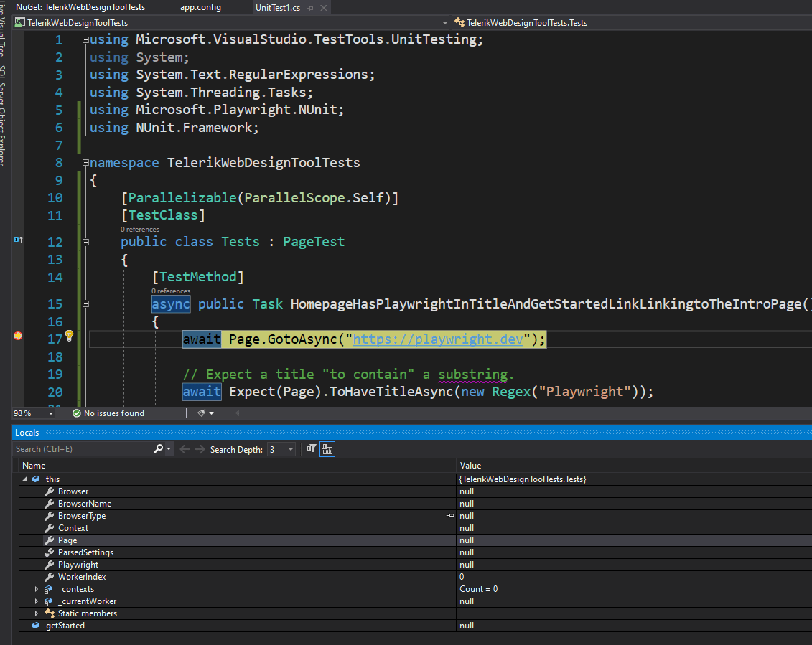Click the Locals search back arrow
The width and height of the screenshot is (812, 645).
point(185,449)
